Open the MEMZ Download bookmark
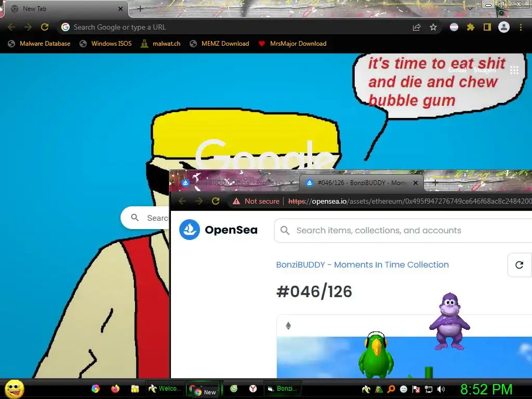Viewport: 532px width, 399px height. click(220, 44)
